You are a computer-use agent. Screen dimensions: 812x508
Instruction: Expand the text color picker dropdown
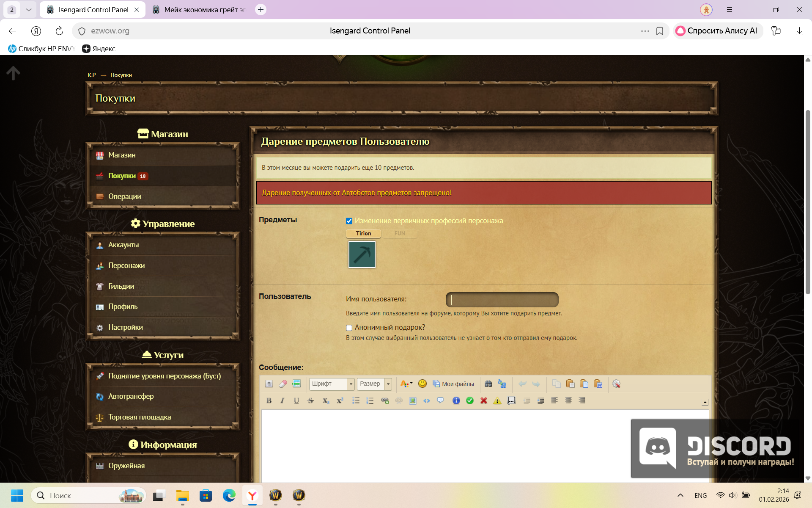pyautogui.click(x=411, y=384)
